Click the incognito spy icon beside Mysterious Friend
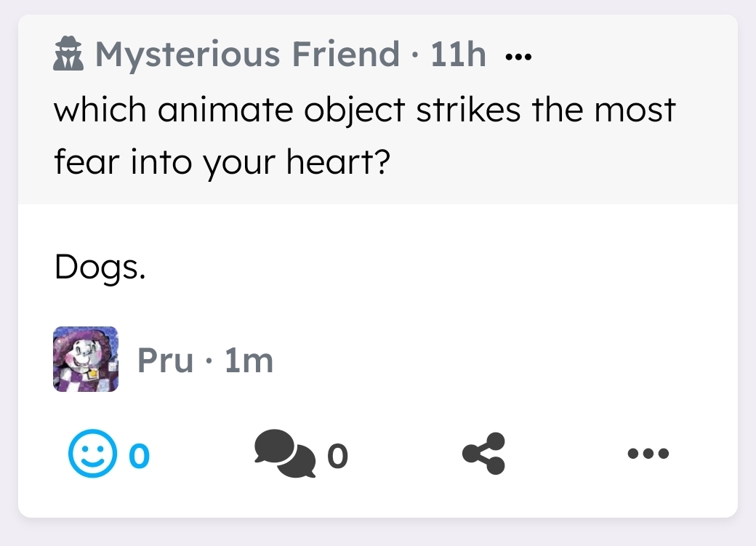Screen dimensions: 756x546 tap(70, 55)
